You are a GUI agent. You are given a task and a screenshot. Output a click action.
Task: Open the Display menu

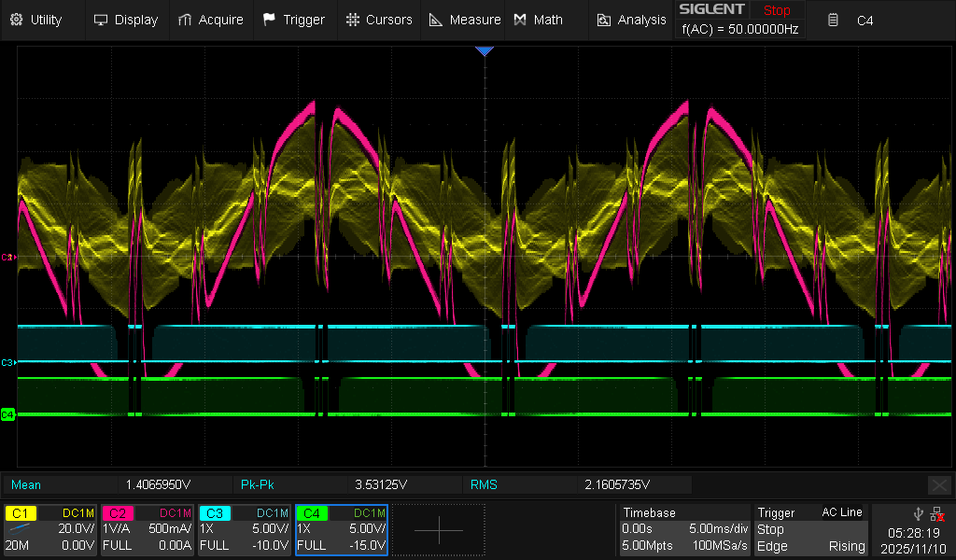(x=126, y=20)
